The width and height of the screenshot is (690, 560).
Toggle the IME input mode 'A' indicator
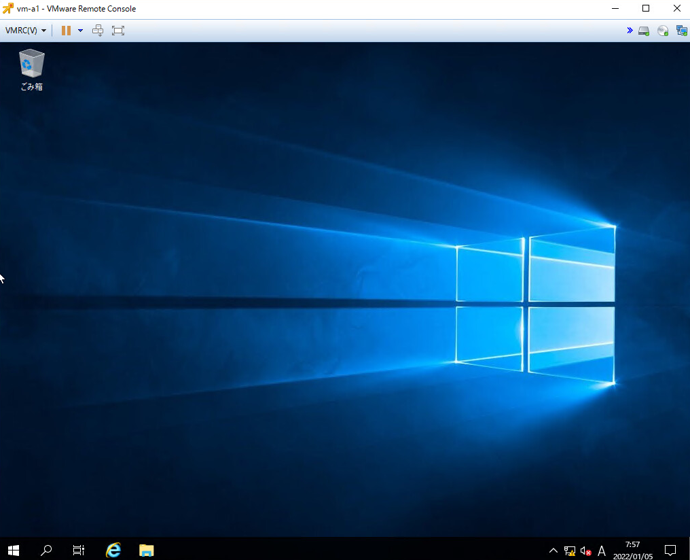[602, 551]
